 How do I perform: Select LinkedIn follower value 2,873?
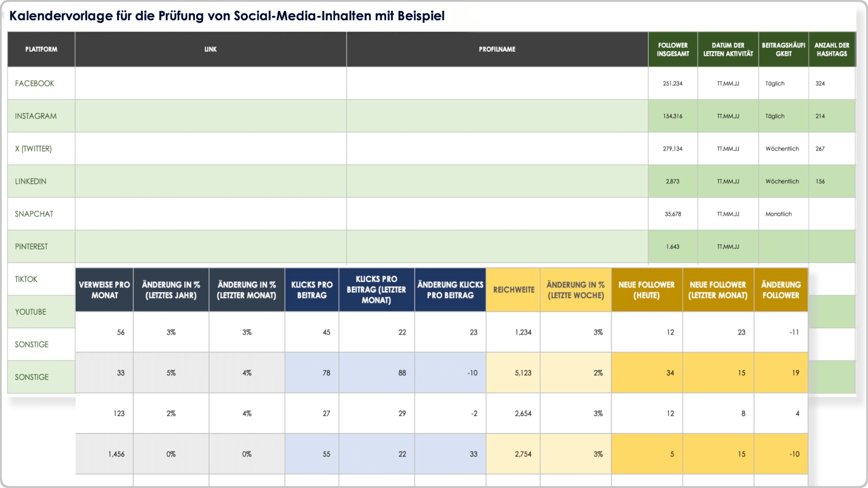coord(673,181)
